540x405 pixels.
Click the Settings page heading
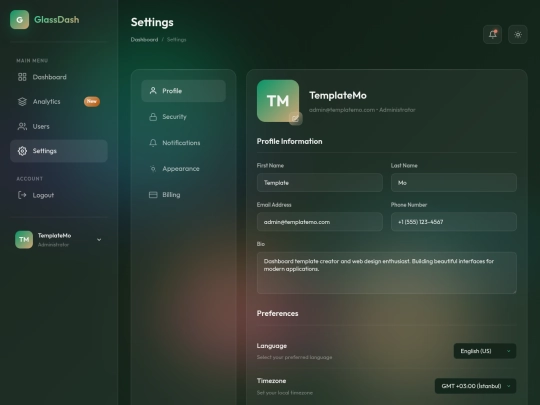pyautogui.click(x=152, y=22)
